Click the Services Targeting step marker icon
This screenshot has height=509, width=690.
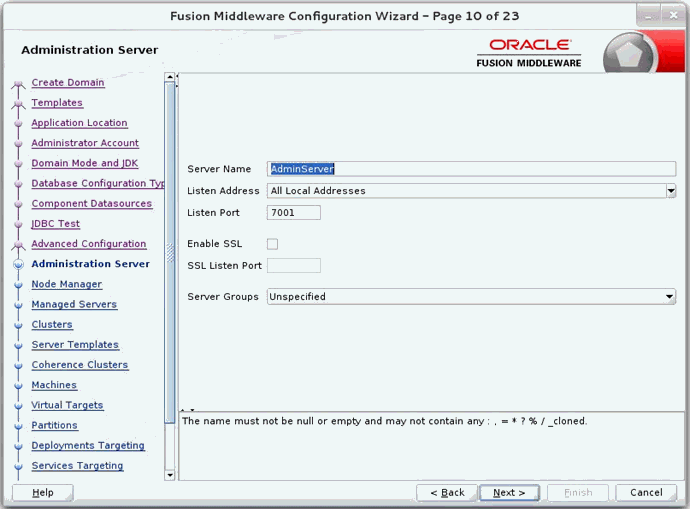(x=18, y=466)
